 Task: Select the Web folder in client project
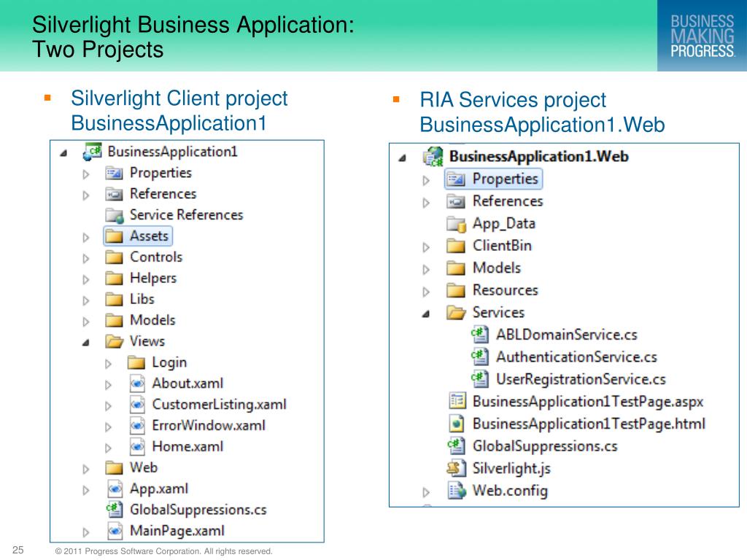tap(144, 467)
